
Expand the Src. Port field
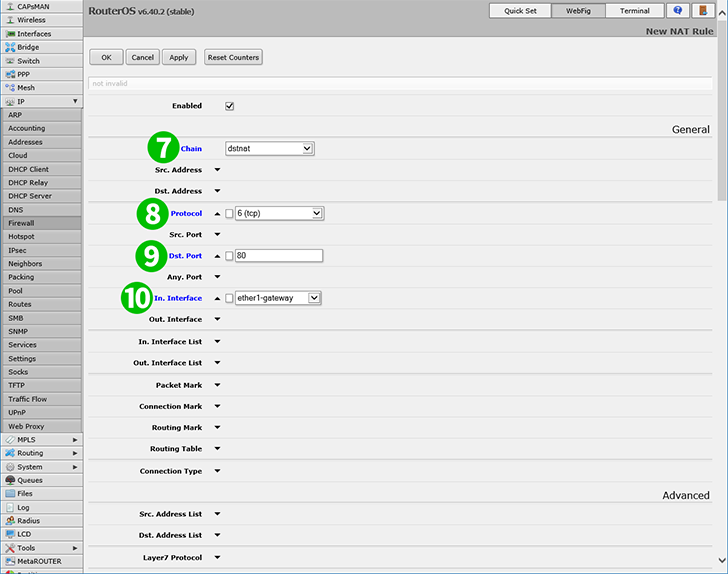point(217,235)
